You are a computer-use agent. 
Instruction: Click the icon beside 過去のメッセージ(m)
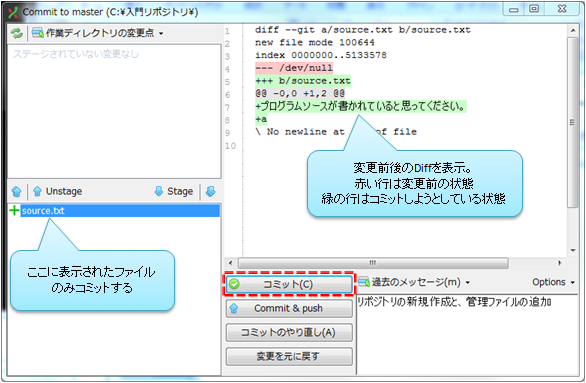coord(364,282)
